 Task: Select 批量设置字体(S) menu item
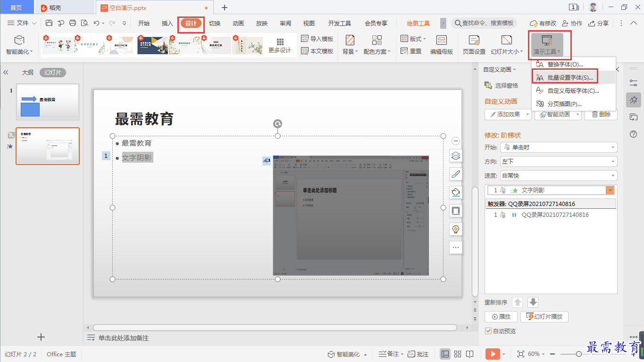[573, 78]
